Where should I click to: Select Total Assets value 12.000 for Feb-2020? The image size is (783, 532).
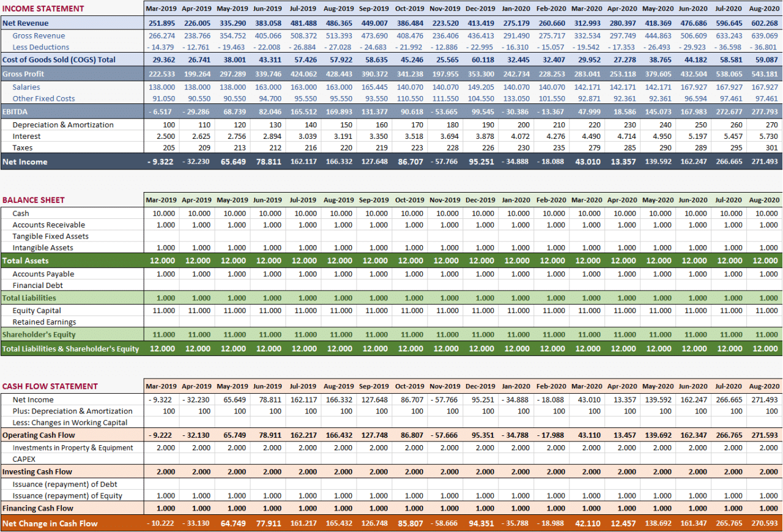coord(552,260)
